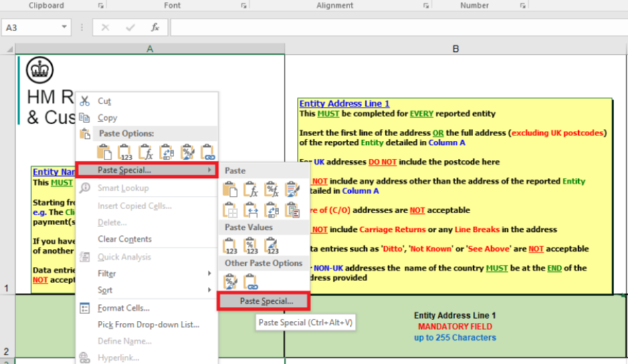Viewport: 628px width, 364px height.
Task: Choose Transpose icon in the submenu's Paste section
Action: tap(272, 210)
